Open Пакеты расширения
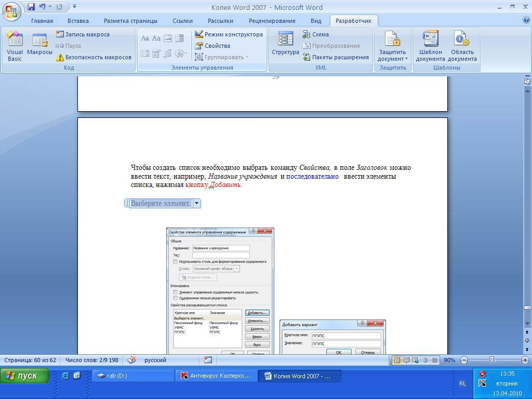Image resolution: width=532 pixels, height=399 pixels. 336,57
